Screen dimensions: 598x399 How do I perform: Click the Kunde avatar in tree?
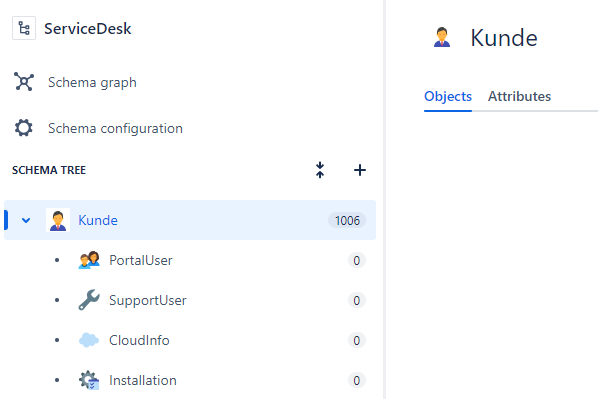tap(58, 220)
